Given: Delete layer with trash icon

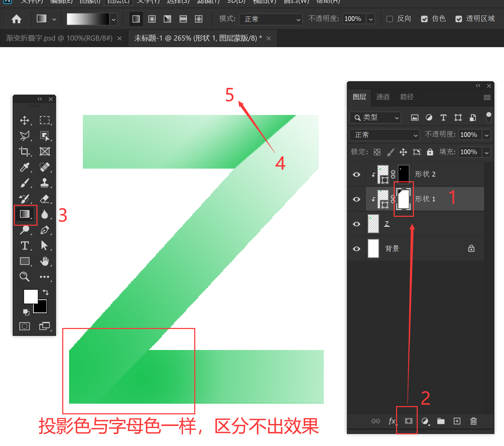Looking at the screenshot, I should click(473, 421).
